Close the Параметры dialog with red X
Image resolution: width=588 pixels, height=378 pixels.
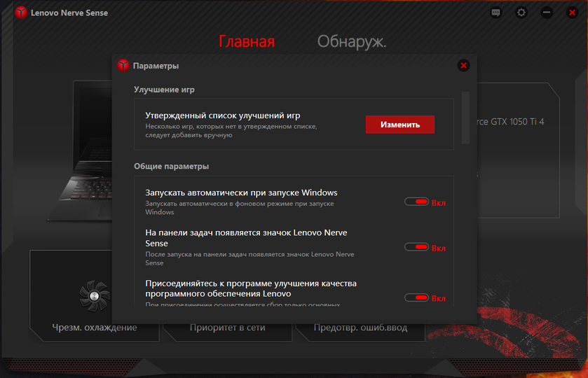463,66
